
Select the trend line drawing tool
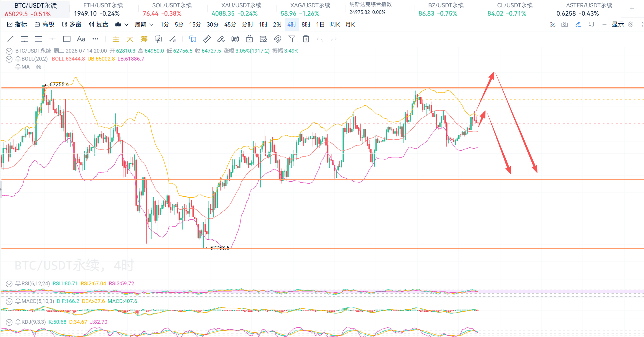tap(10, 39)
